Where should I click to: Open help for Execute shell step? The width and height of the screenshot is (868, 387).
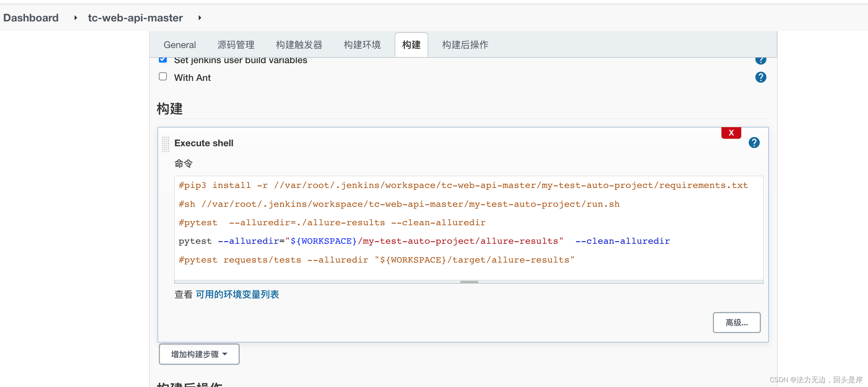click(754, 143)
